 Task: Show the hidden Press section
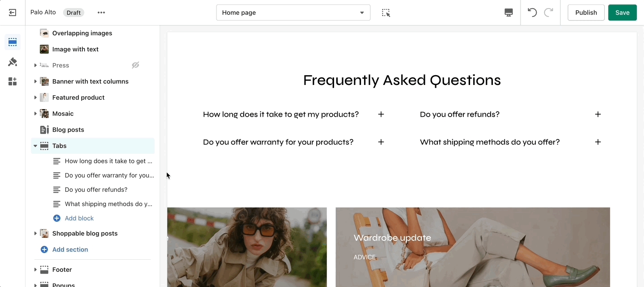[x=136, y=65]
